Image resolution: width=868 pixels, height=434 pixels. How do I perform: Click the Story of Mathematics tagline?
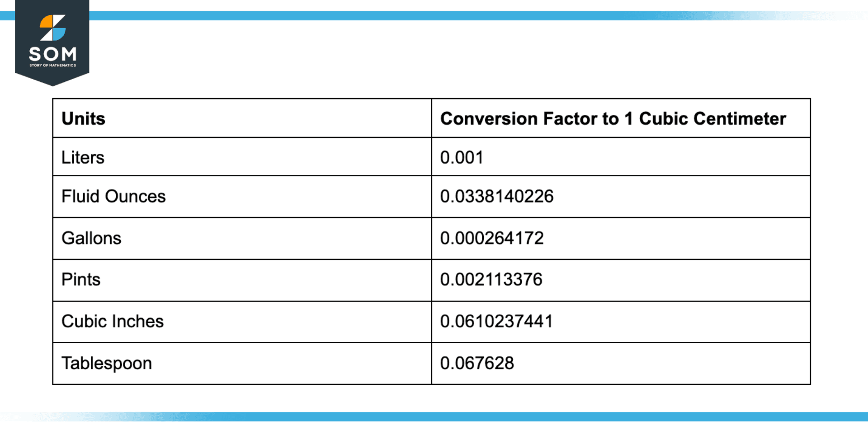point(52,66)
